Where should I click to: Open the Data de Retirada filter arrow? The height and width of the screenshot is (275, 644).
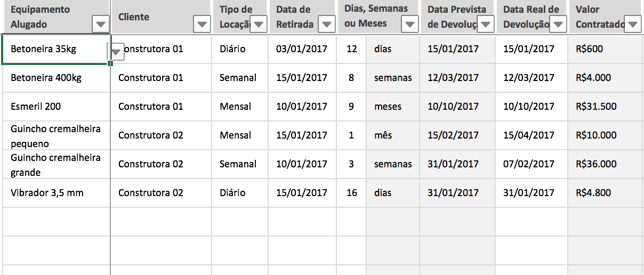(x=327, y=24)
